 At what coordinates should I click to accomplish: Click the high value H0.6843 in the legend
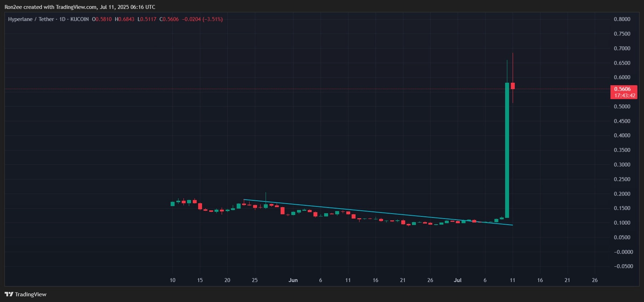coord(125,19)
